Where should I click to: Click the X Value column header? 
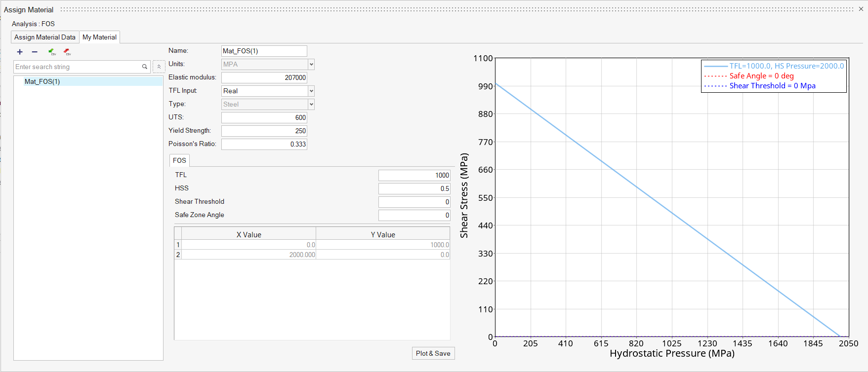[249, 234]
